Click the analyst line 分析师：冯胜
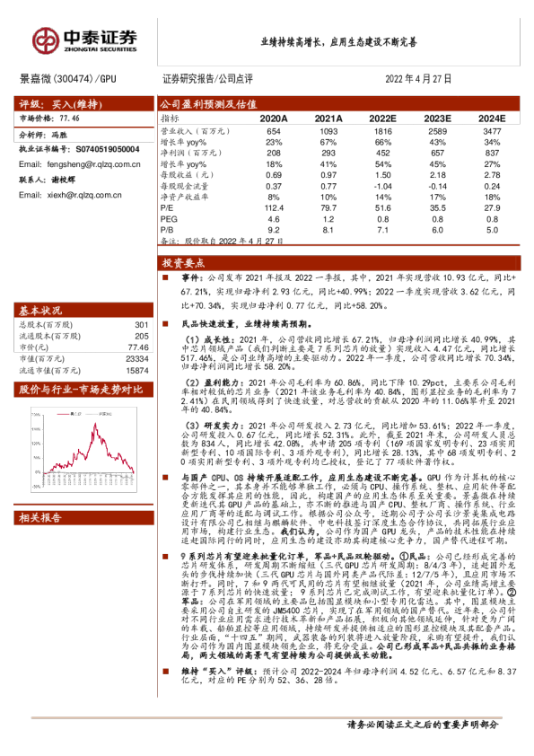This screenshot has width=534, height=756. click(43, 135)
